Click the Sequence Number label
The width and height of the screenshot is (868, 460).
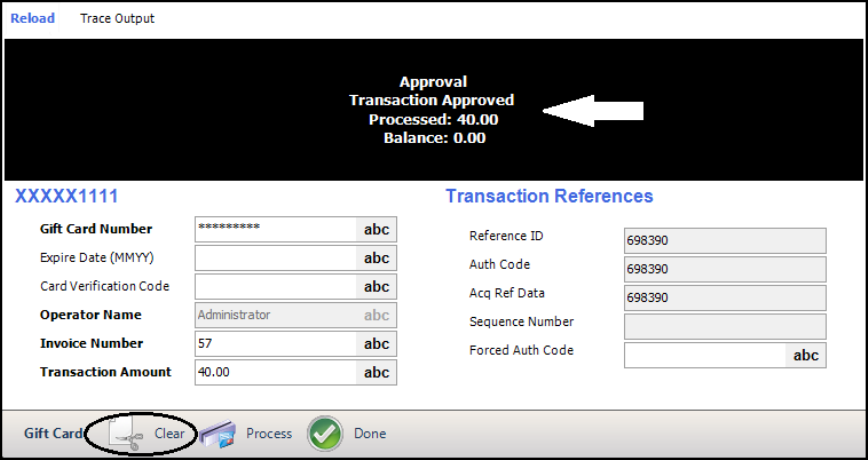coord(521,322)
